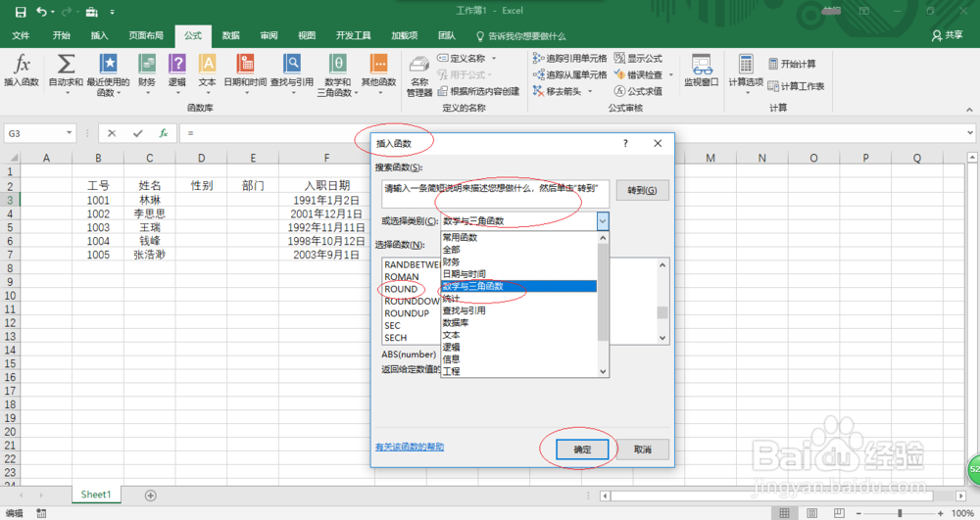The width and height of the screenshot is (980, 520).
Task: Expand the category (或选择类别) combo box arrow
Action: click(x=603, y=221)
